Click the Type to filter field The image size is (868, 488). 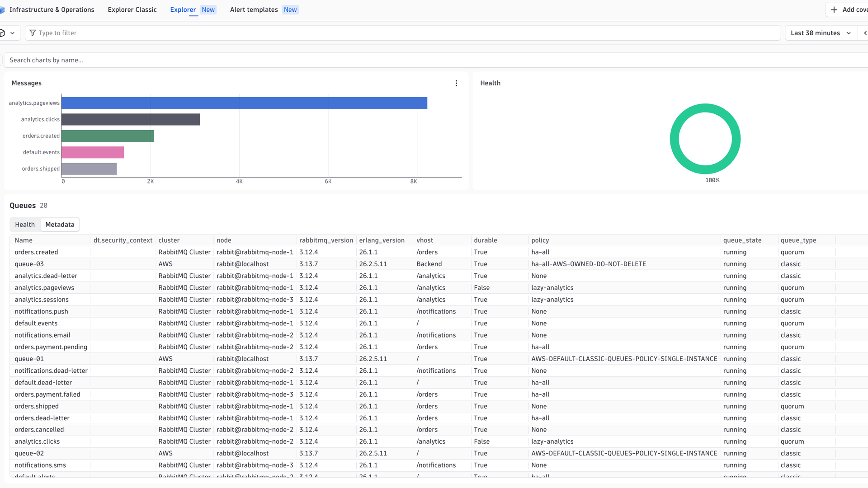pos(402,33)
